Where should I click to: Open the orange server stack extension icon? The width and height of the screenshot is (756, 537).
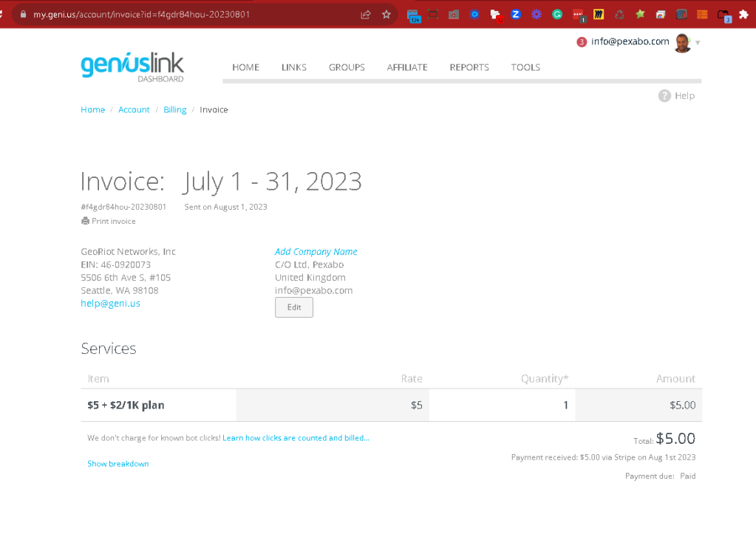pos(703,15)
